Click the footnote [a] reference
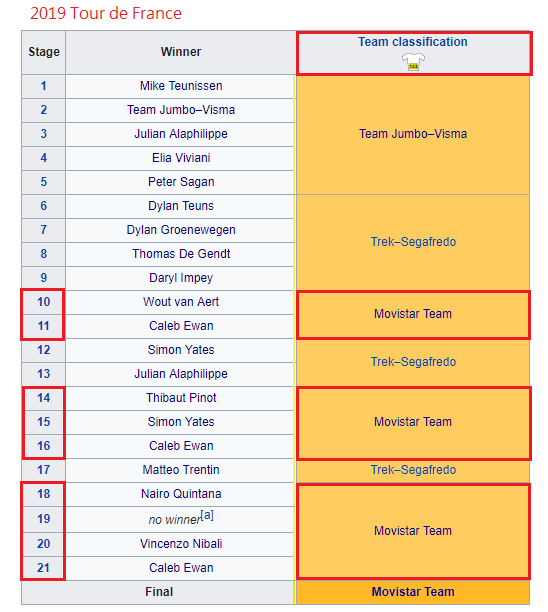The image size is (548, 612). pyautogui.click(x=207, y=515)
